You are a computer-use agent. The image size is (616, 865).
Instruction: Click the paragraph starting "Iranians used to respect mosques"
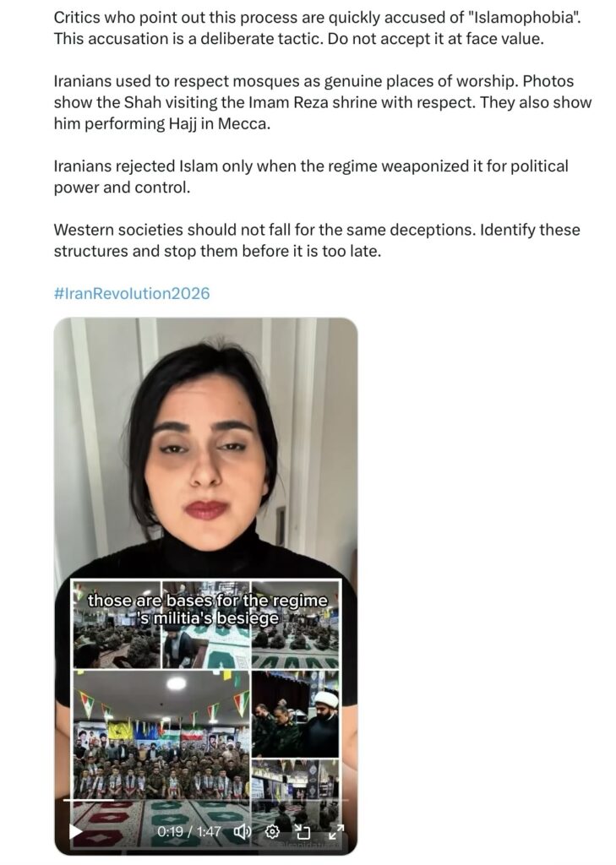click(x=322, y=102)
